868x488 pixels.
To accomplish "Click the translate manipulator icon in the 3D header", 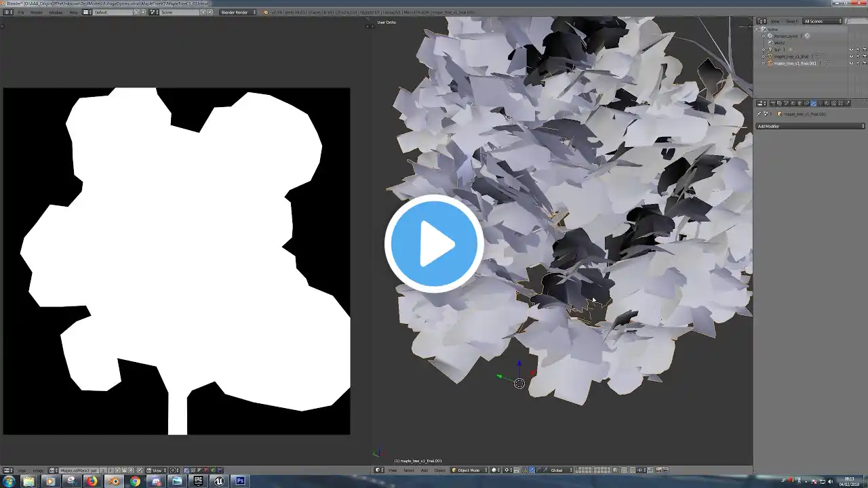I will click(531, 470).
